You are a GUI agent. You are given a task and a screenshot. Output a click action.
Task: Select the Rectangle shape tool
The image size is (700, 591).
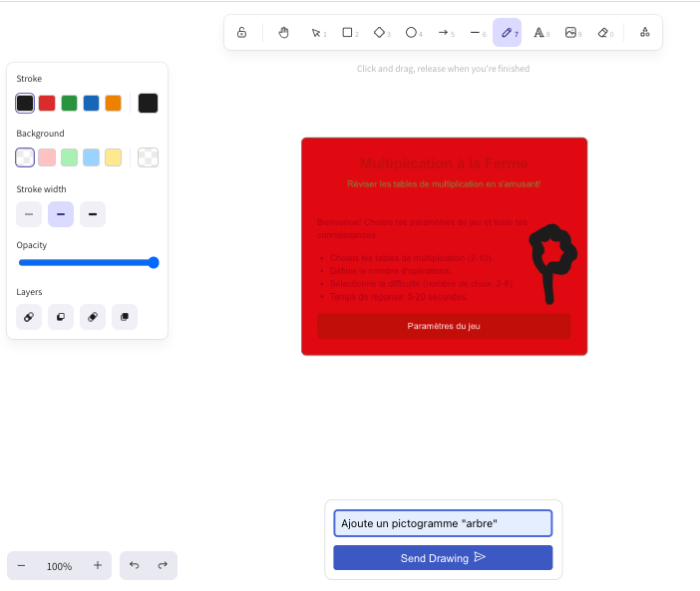[348, 33]
